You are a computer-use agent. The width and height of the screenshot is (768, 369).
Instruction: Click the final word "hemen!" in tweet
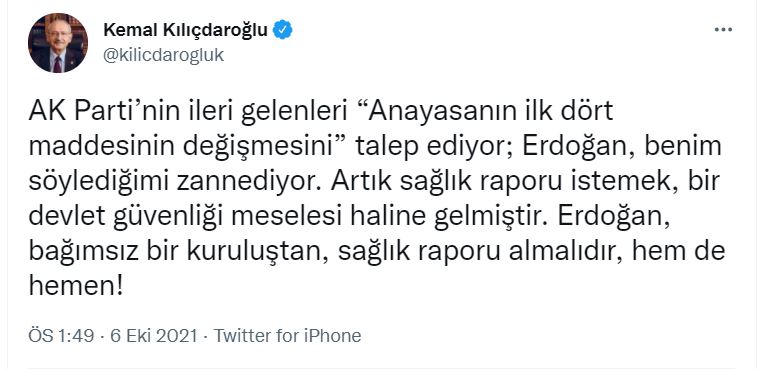pyautogui.click(x=75, y=286)
